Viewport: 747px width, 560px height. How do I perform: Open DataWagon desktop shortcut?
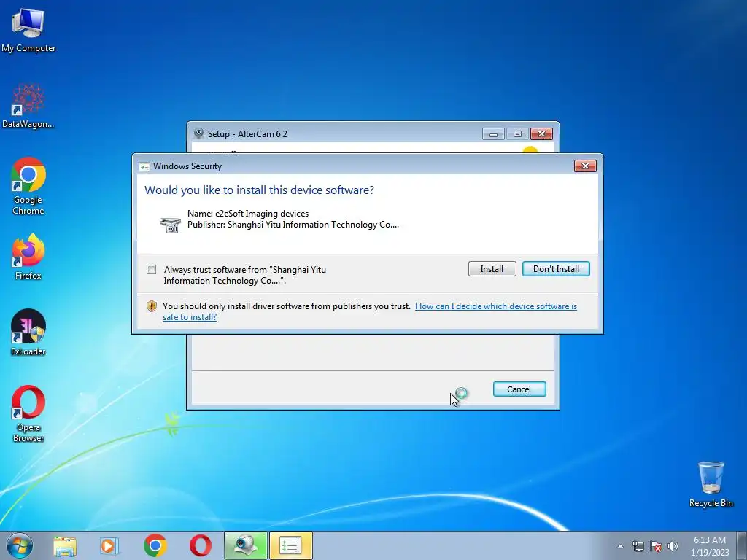click(28, 106)
